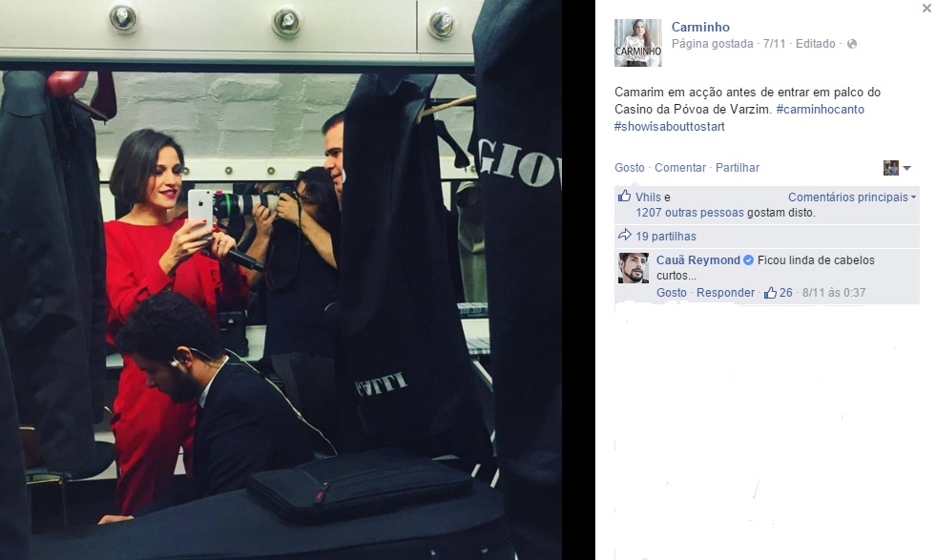Open Carminho page profile picture
The image size is (936, 560).
click(x=638, y=42)
